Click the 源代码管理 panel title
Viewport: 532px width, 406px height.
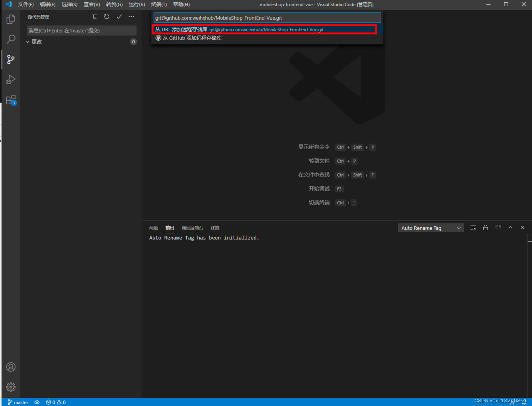point(39,17)
